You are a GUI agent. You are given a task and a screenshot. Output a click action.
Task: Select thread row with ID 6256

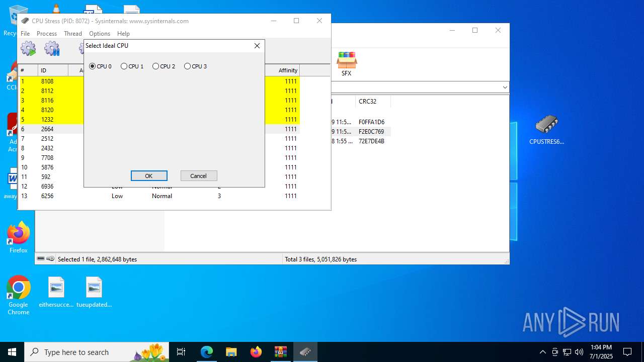(x=159, y=196)
